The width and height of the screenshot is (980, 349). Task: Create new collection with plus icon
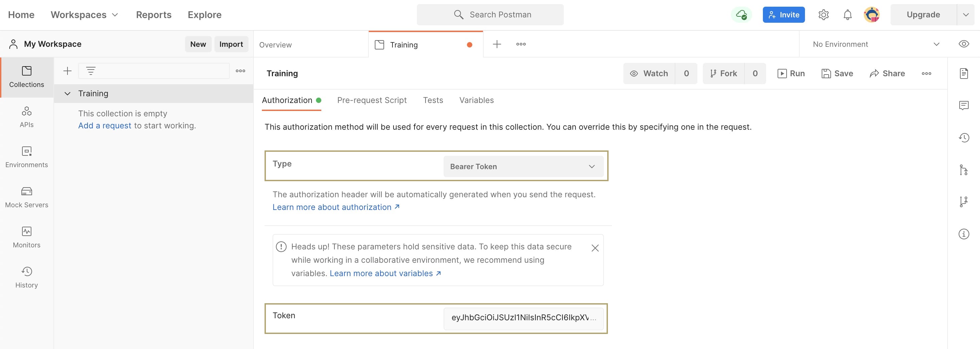(x=67, y=71)
